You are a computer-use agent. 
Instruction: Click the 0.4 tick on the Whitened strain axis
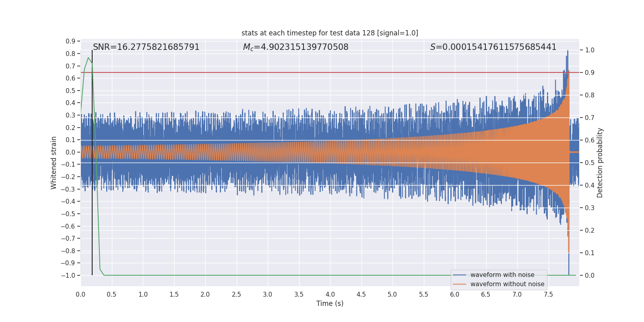point(70,103)
